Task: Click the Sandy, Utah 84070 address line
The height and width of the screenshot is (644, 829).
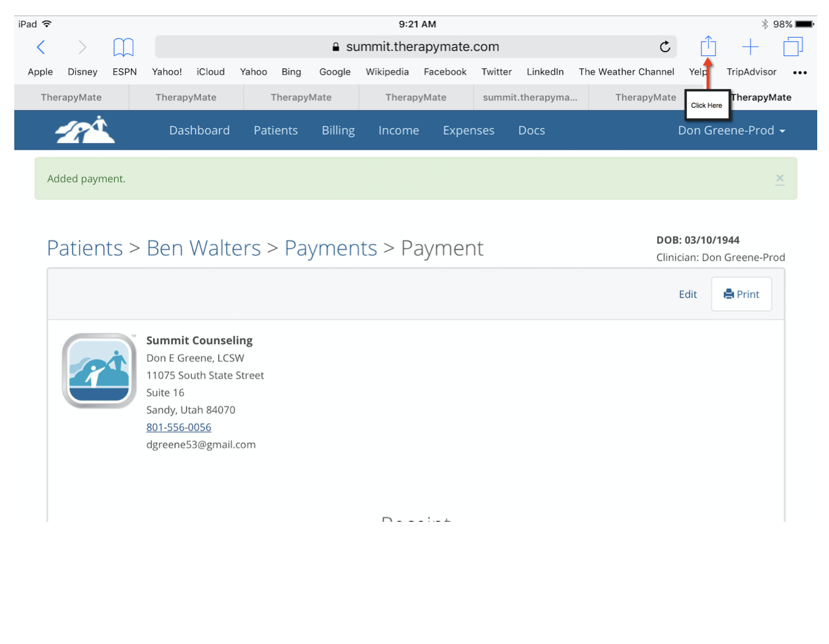Action: 190,410
